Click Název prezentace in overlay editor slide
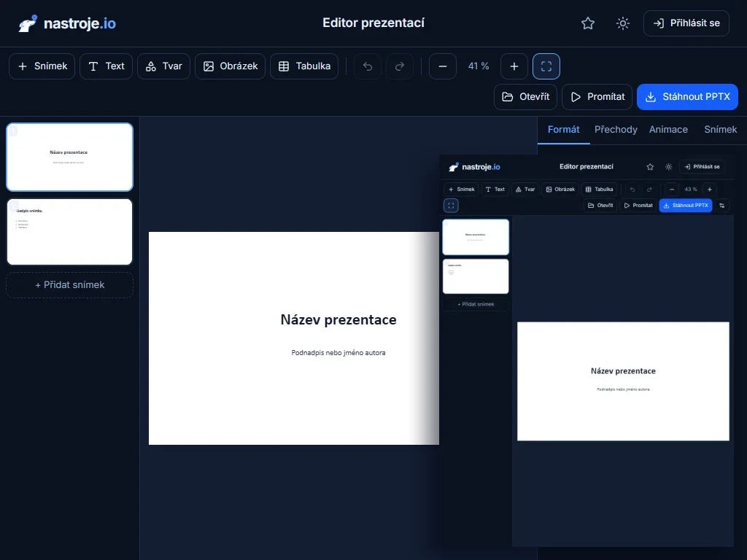The image size is (747, 560). (x=623, y=371)
